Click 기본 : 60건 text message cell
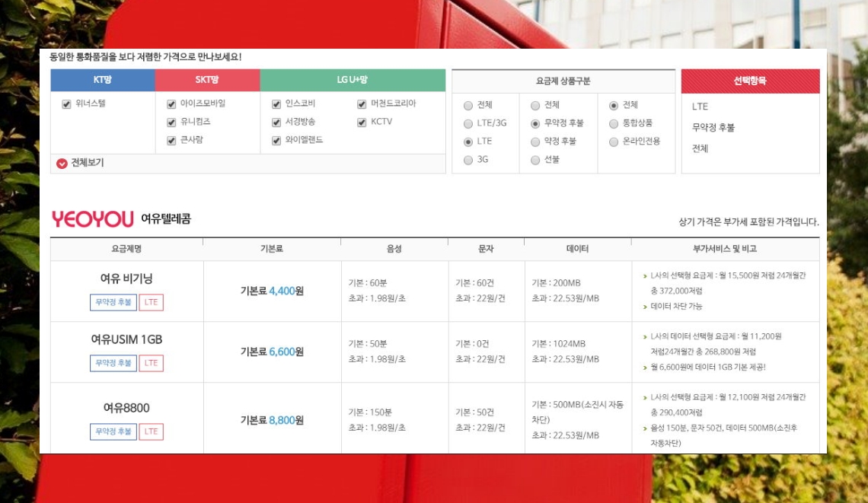Screen dimensions: 868x503 point(474,283)
